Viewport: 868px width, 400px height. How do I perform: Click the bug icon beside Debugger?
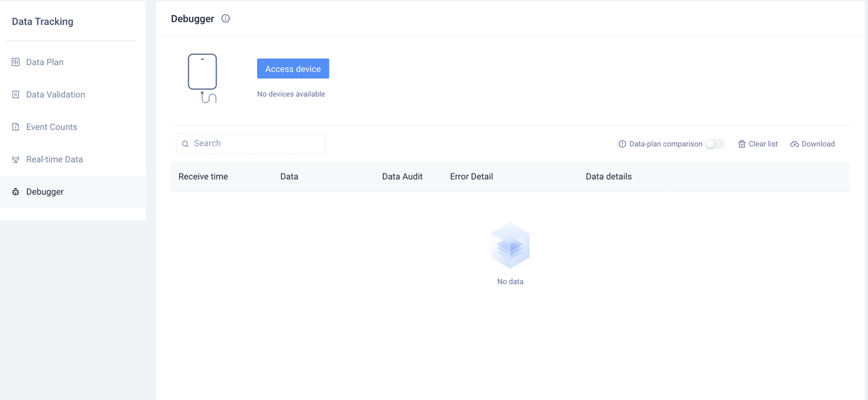(x=16, y=192)
